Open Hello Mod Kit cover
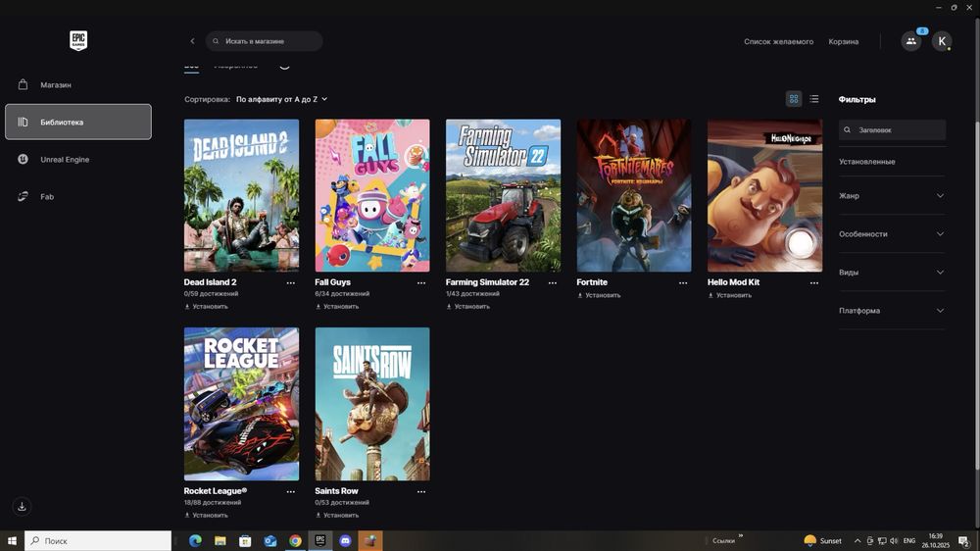The height and width of the screenshot is (551, 980). pos(765,195)
